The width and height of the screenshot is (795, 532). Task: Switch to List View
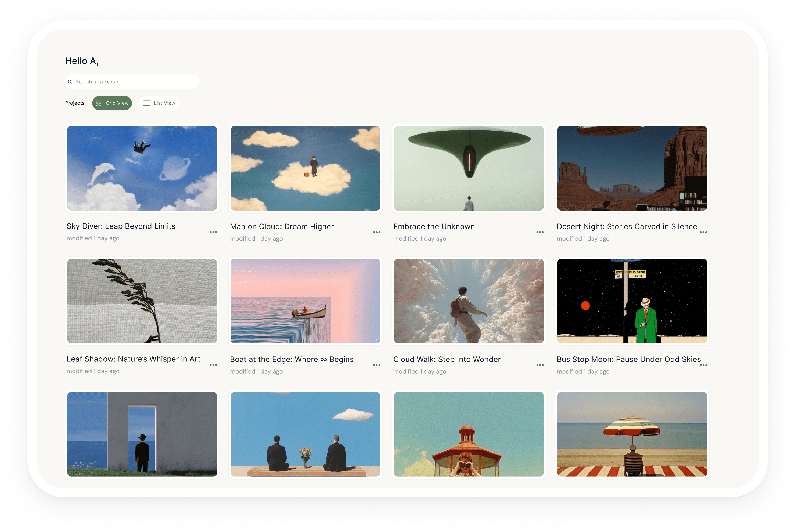coord(160,103)
